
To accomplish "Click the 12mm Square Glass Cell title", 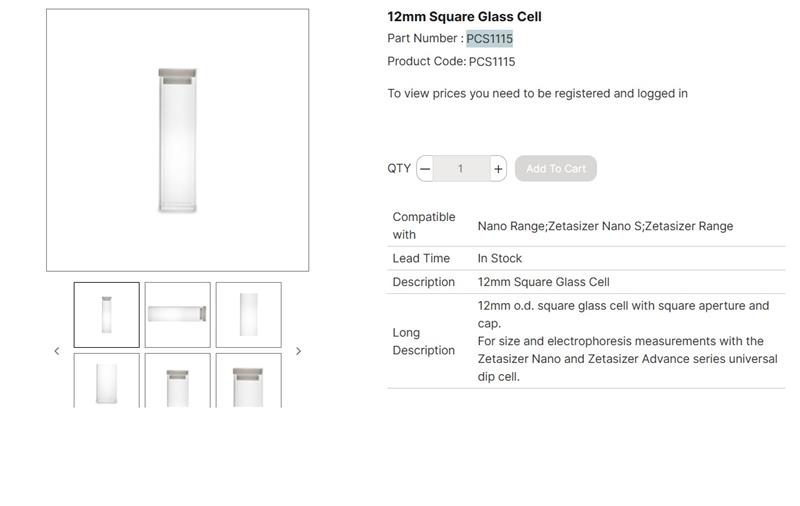I will (x=464, y=17).
